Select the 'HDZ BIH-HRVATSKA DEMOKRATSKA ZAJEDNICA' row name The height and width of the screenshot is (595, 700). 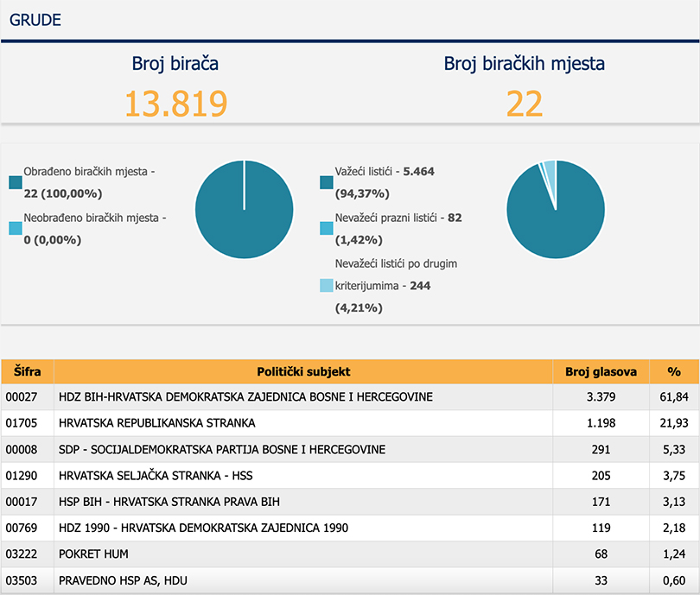245,397
